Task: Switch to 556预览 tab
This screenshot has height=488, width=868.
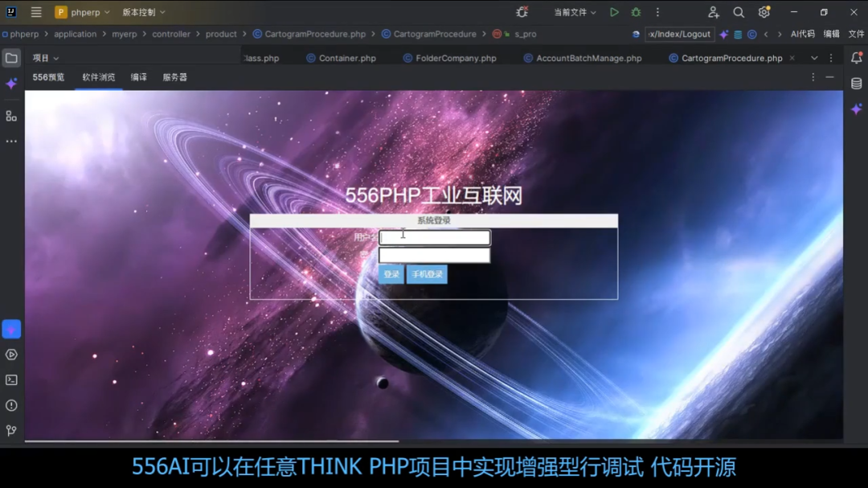Action: pos(48,77)
